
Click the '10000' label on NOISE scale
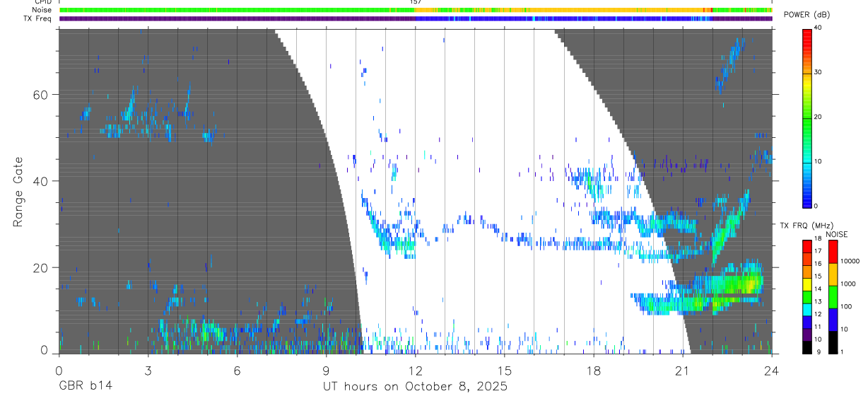(851, 262)
